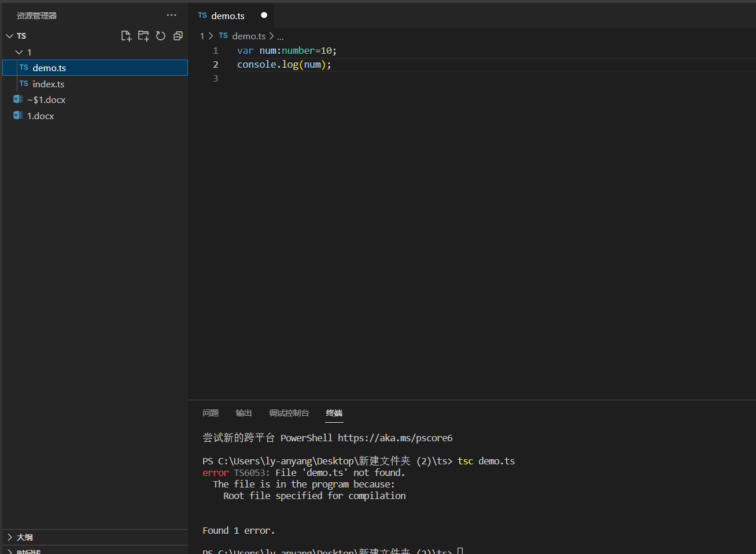
Task: Click the Word icon beside 1.docx
Action: point(18,116)
